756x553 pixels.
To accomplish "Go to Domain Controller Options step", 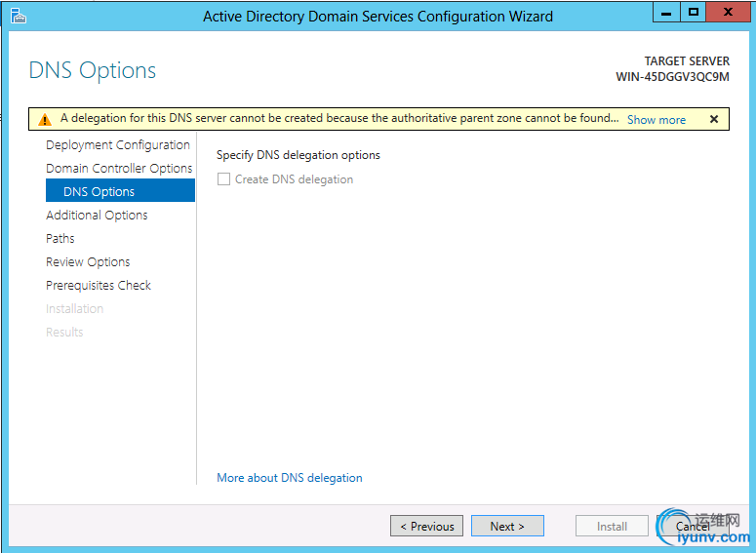I will click(119, 169).
